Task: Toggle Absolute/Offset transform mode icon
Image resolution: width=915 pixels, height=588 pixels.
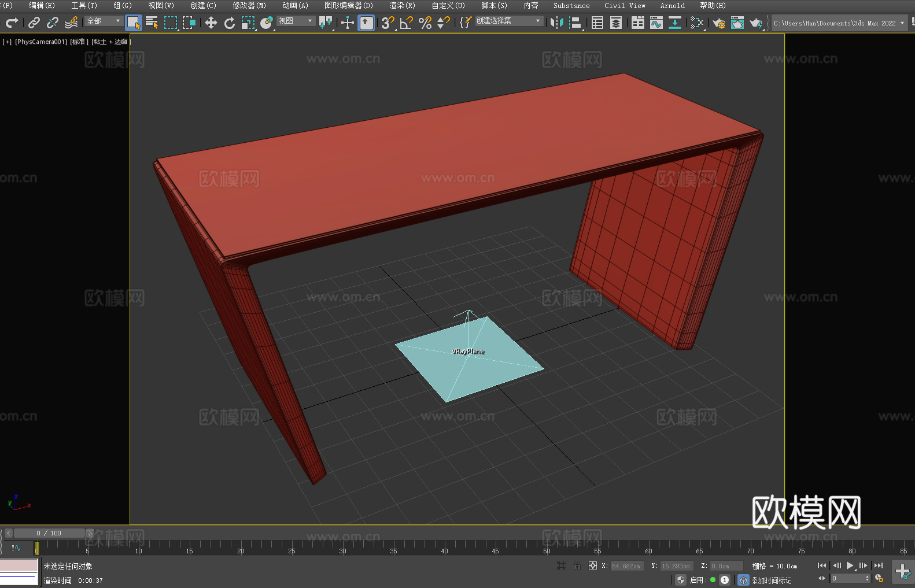Action: (x=593, y=565)
